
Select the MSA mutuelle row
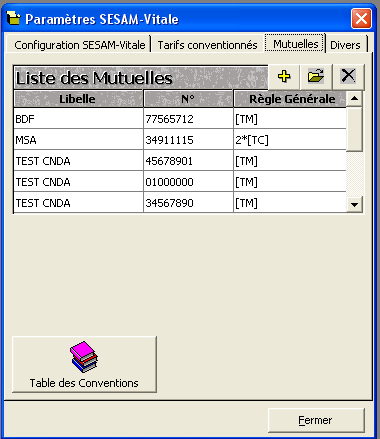[x=180, y=140]
